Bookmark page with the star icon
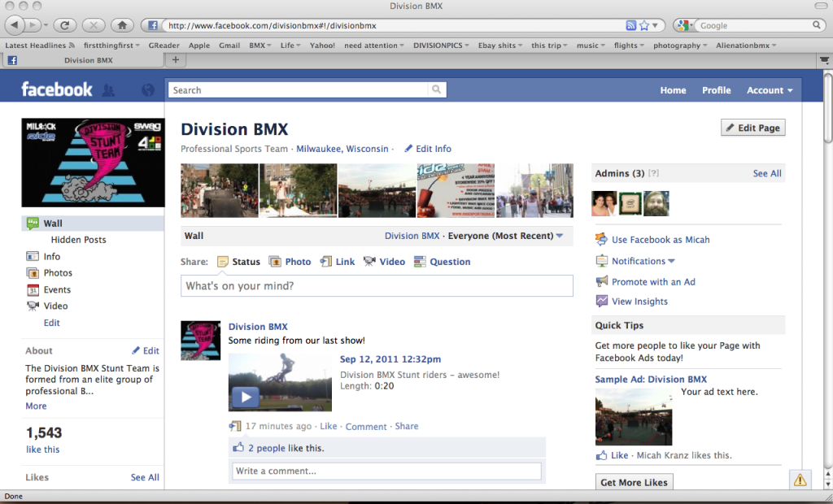 pyautogui.click(x=644, y=25)
